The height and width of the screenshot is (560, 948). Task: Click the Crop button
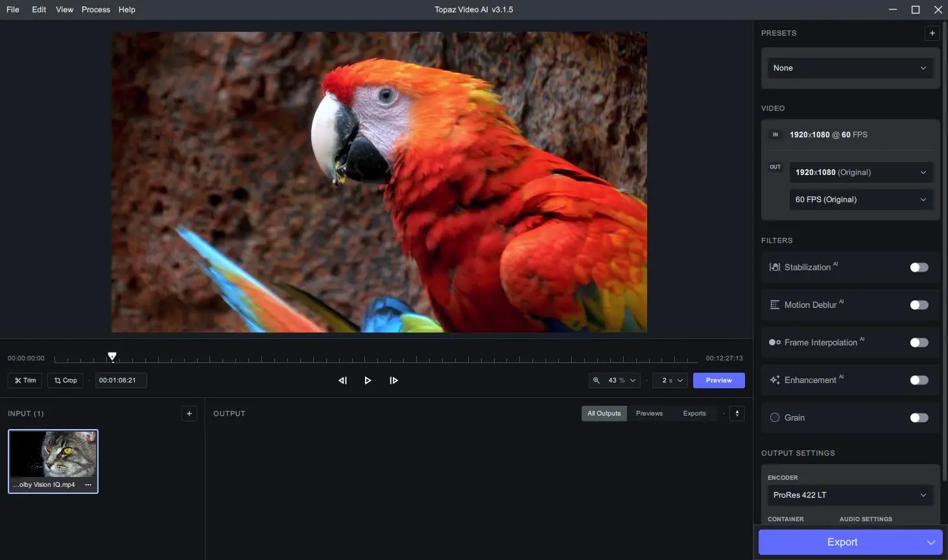[x=65, y=380]
